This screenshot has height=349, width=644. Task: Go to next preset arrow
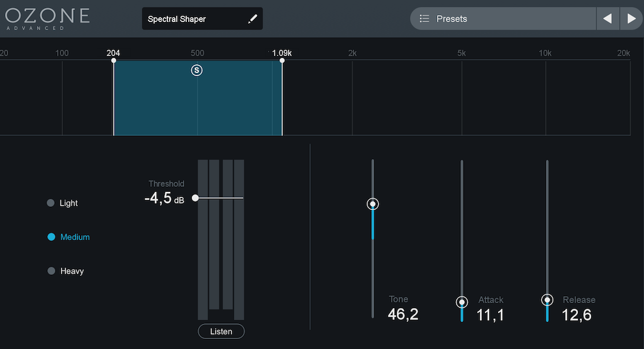(x=631, y=19)
